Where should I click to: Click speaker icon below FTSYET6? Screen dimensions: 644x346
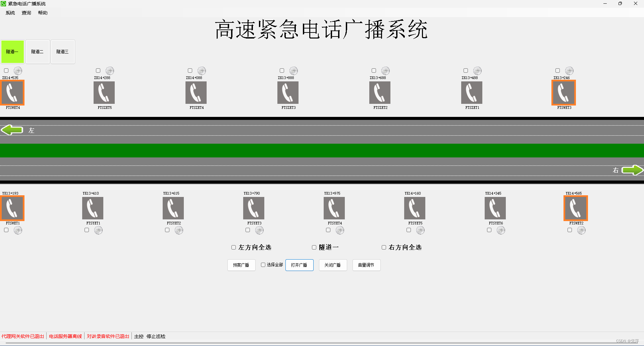[x=501, y=230]
